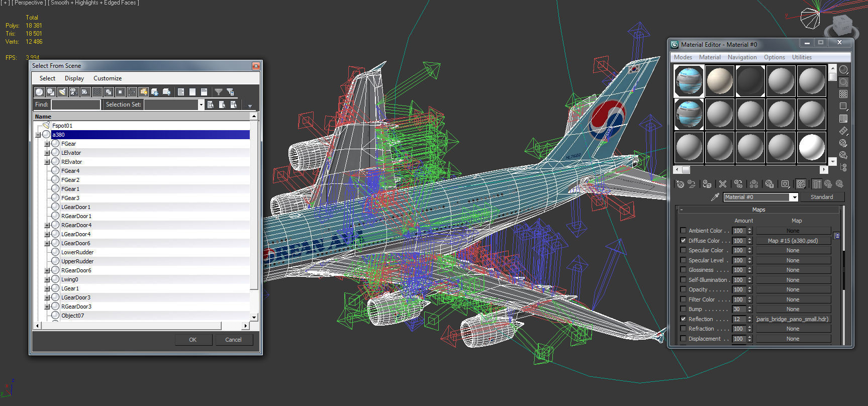Toggle Display Frozen Objects snowflake icon
Viewport: 868px width, 406px height.
(x=155, y=92)
